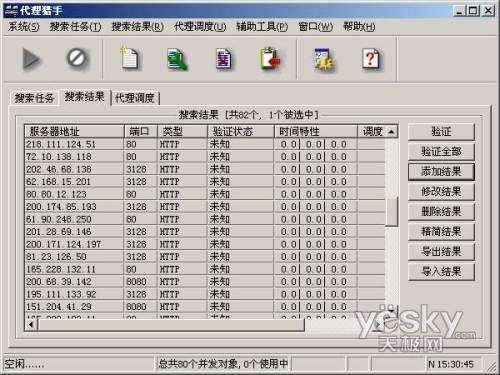Open the 搜索结果(R) menu
500x375 pixels.
[137, 27]
